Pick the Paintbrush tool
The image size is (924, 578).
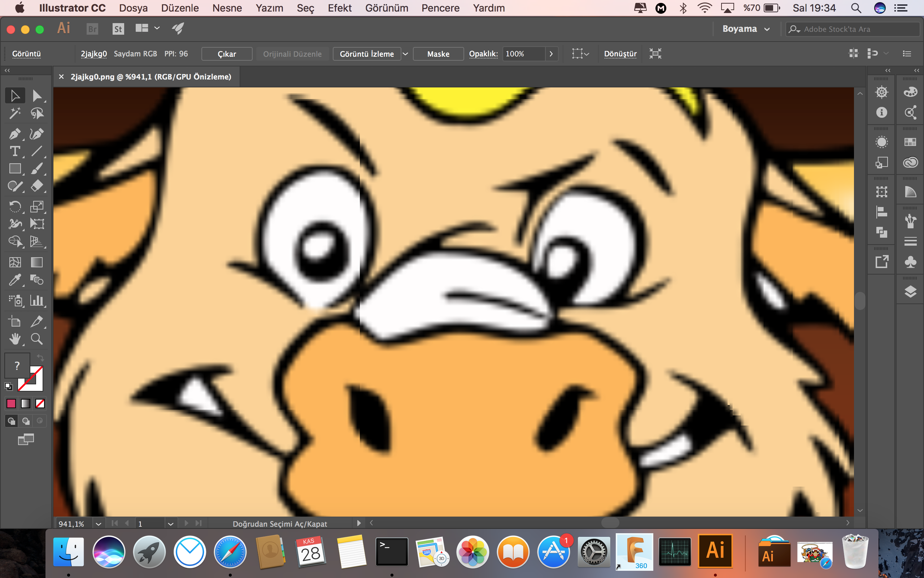click(37, 169)
